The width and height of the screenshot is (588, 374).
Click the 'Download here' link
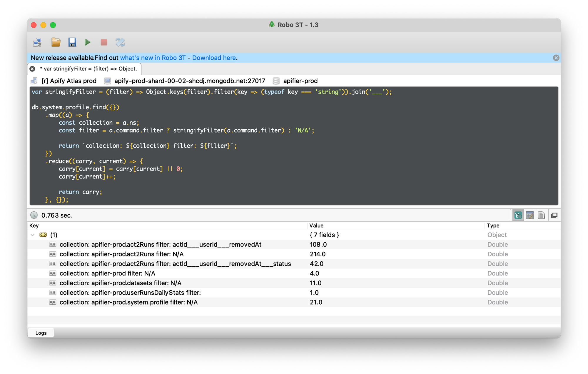coord(214,58)
